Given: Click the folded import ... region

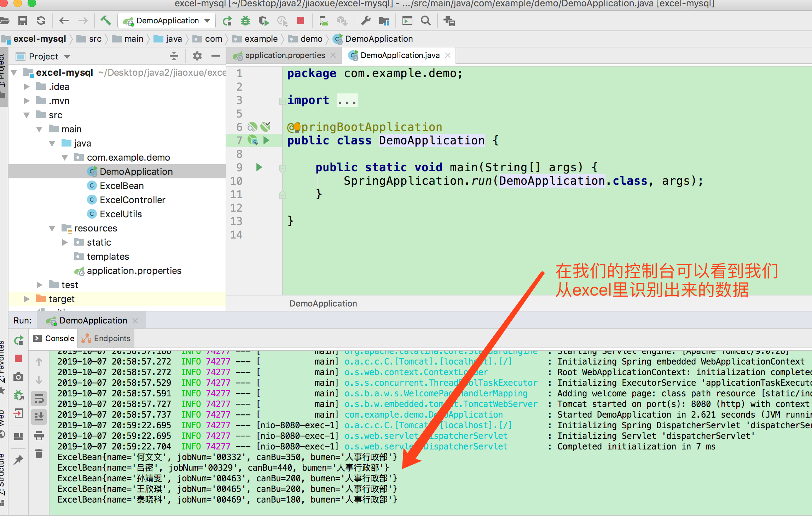Looking at the screenshot, I should pyautogui.click(x=347, y=101).
